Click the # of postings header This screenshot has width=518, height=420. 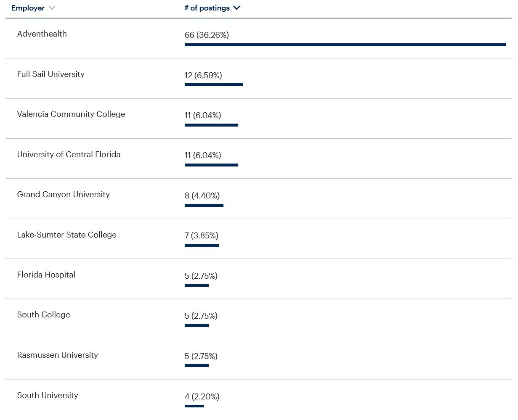point(207,8)
